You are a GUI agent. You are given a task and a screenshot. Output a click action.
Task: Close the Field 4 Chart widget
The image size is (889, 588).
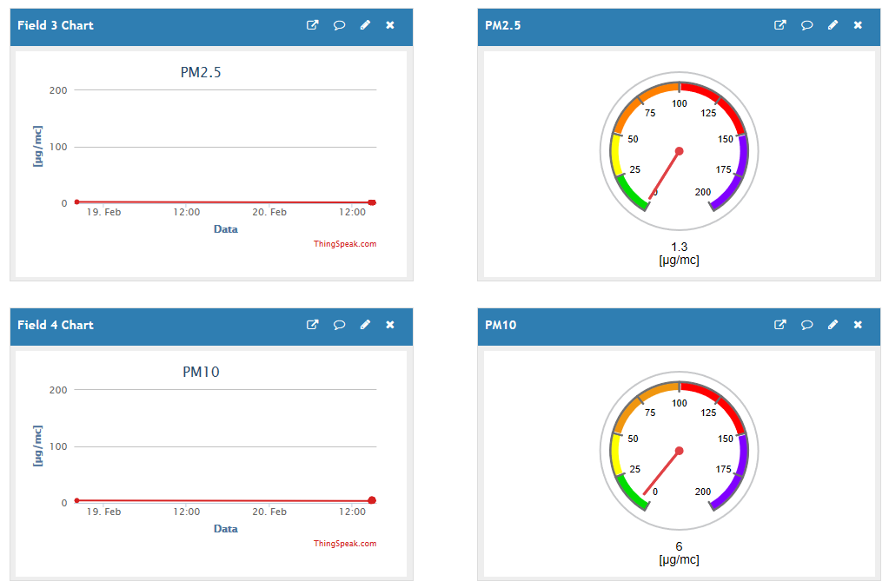coord(390,325)
